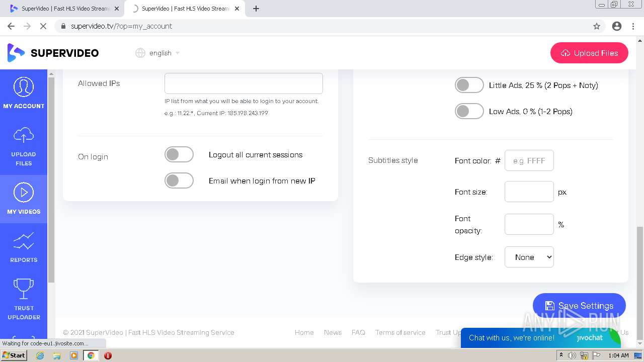Open the Trust Uploader sidebar item
The width and height of the screenshot is (644, 362).
click(24, 300)
